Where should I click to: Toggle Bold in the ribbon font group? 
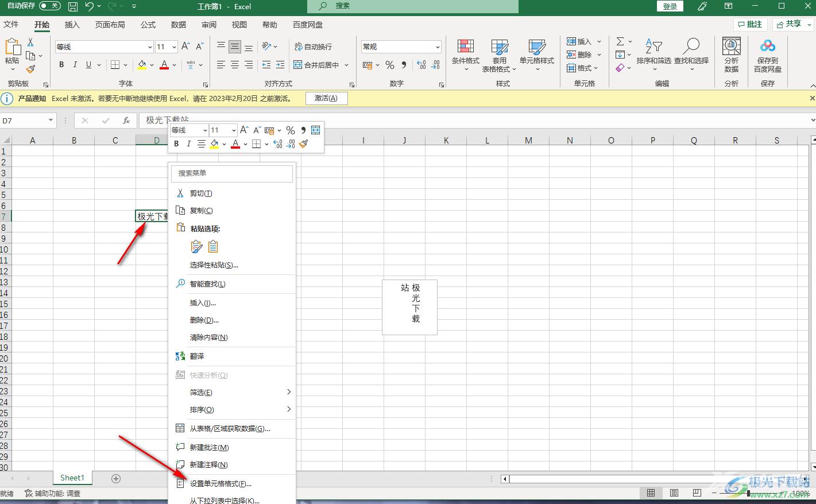point(61,65)
